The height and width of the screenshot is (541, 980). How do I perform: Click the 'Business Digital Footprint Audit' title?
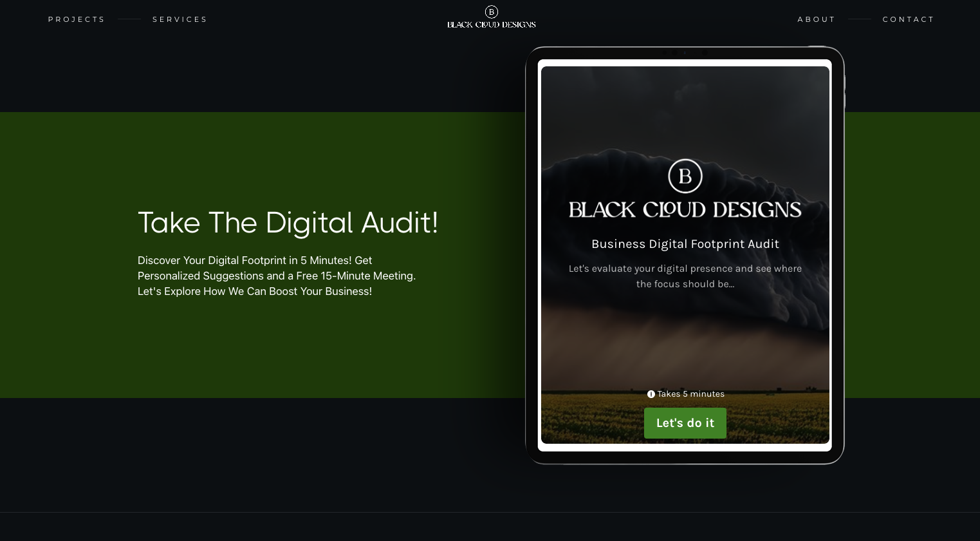click(685, 244)
